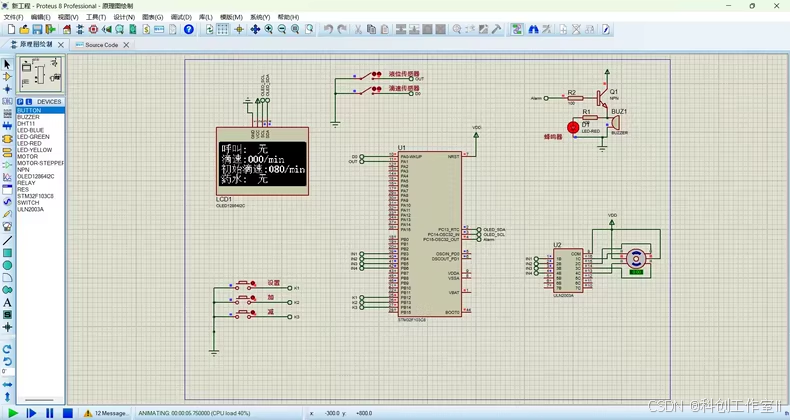The width and height of the screenshot is (790, 420).
Task: Click the rotation angle input field
Action: point(7,372)
